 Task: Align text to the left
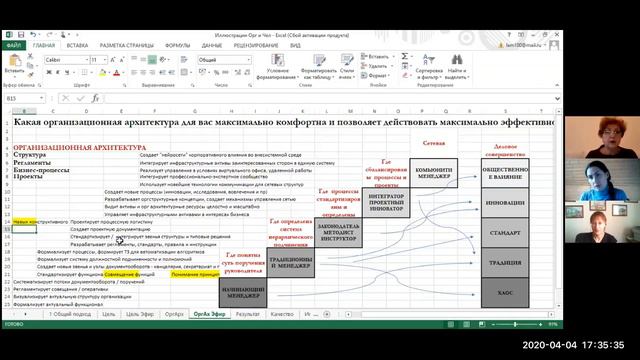click(x=134, y=72)
